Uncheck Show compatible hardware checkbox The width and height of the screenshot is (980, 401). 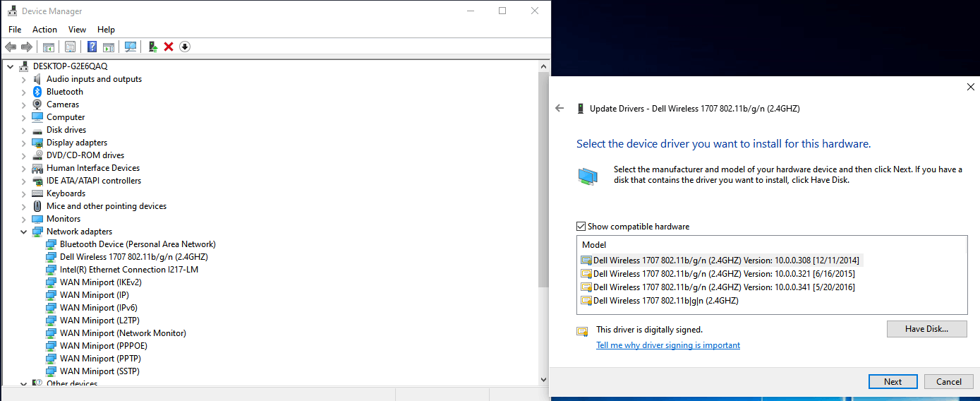point(581,227)
